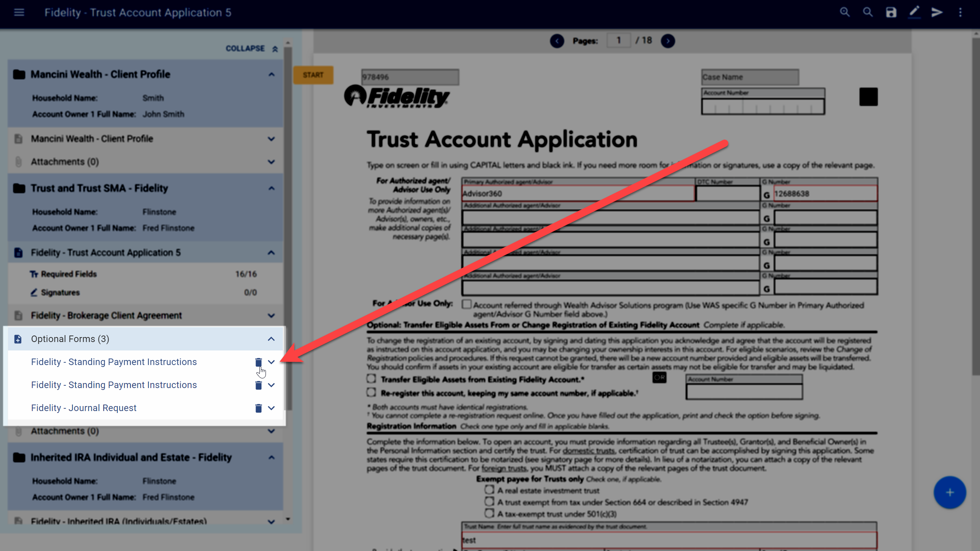Click the pen icon beside Signatures
Screen dimensions: 980x551
34,293
